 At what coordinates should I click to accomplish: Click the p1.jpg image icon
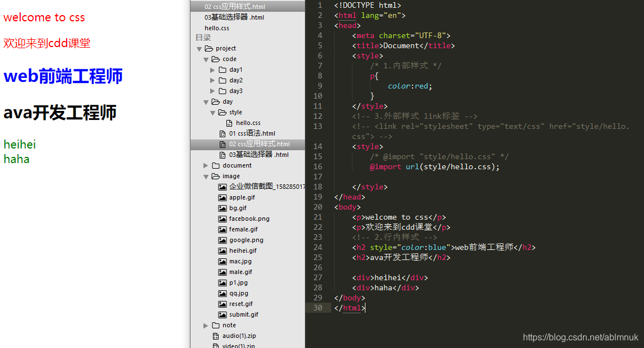point(222,282)
